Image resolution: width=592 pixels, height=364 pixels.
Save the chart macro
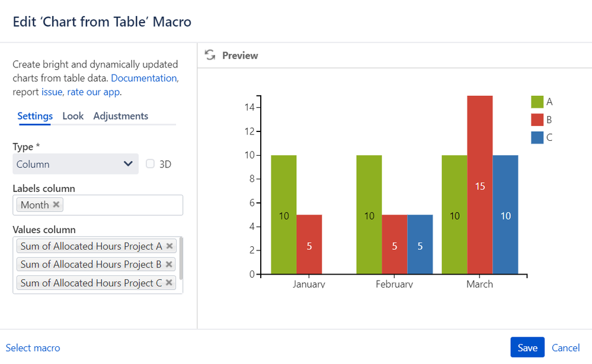point(527,347)
